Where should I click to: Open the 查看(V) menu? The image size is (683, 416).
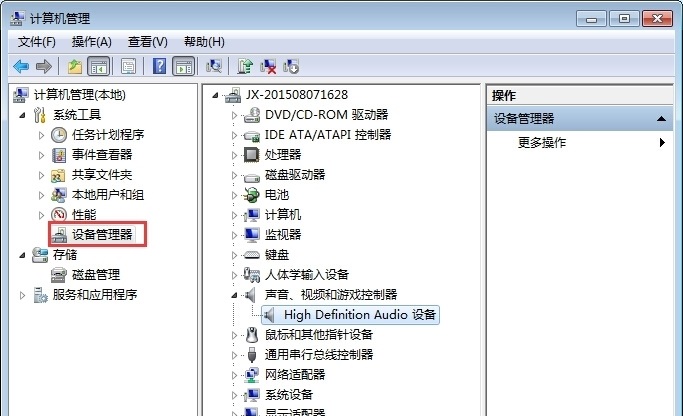(148, 42)
